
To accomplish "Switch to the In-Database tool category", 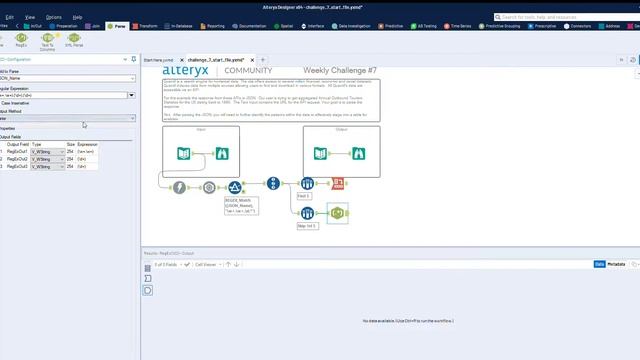I will point(178,26).
